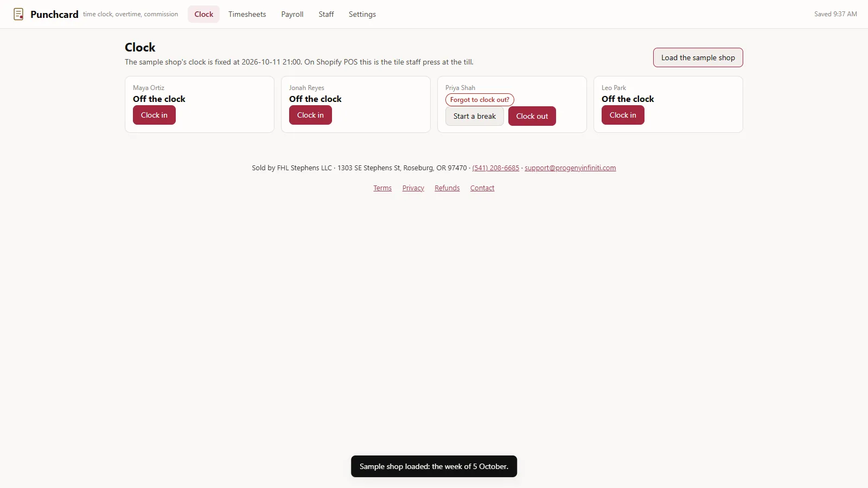Click Off the clock status for Leo Park
The image size is (868, 488).
(628, 99)
